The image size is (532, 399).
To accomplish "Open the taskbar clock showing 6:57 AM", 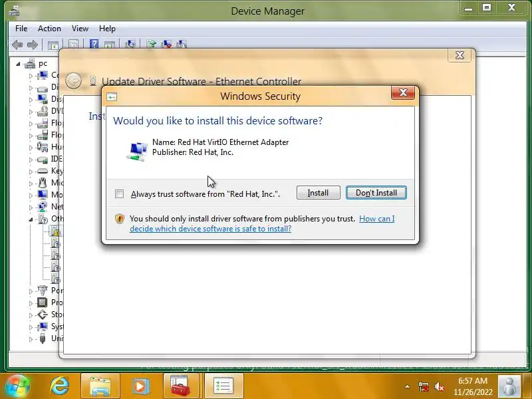I will [x=473, y=386].
